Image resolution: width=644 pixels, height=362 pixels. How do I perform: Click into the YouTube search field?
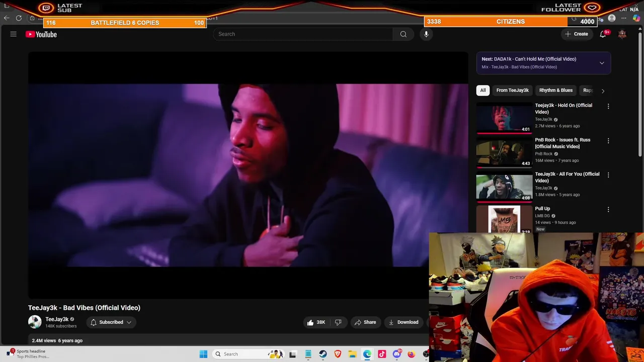pyautogui.click(x=303, y=34)
